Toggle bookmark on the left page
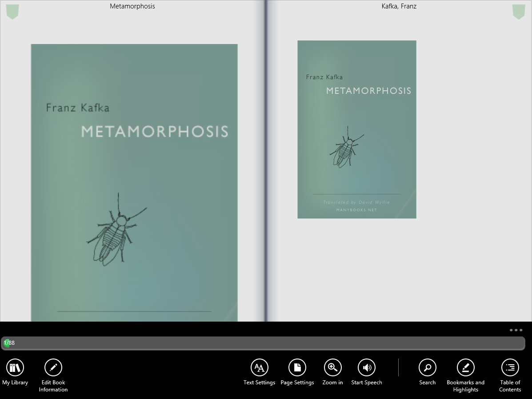532x399 pixels. pyautogui.click(x=12, y=12)
